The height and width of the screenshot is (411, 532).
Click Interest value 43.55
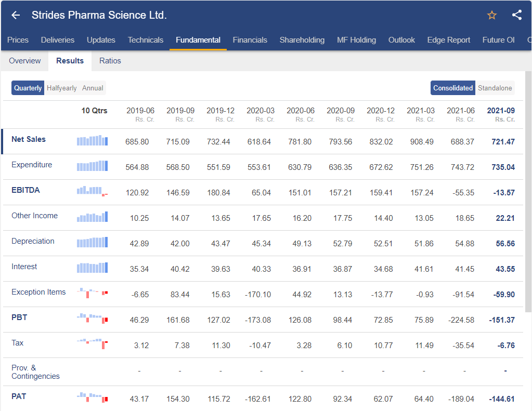(505, 269)
